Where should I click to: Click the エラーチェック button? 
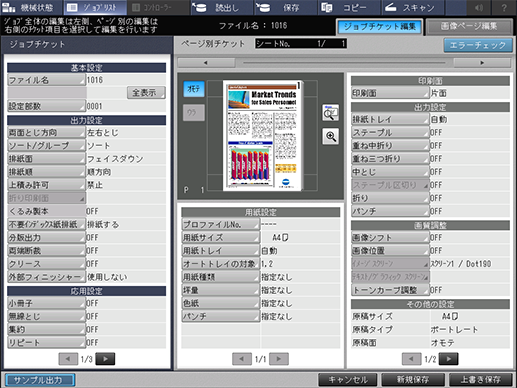pos(478,45)
